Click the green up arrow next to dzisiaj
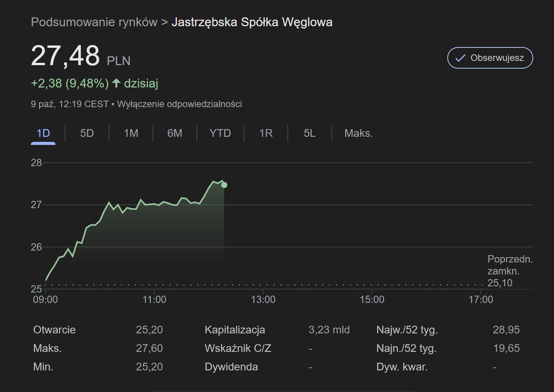554x392 pixels. click(x=116, y=84)
